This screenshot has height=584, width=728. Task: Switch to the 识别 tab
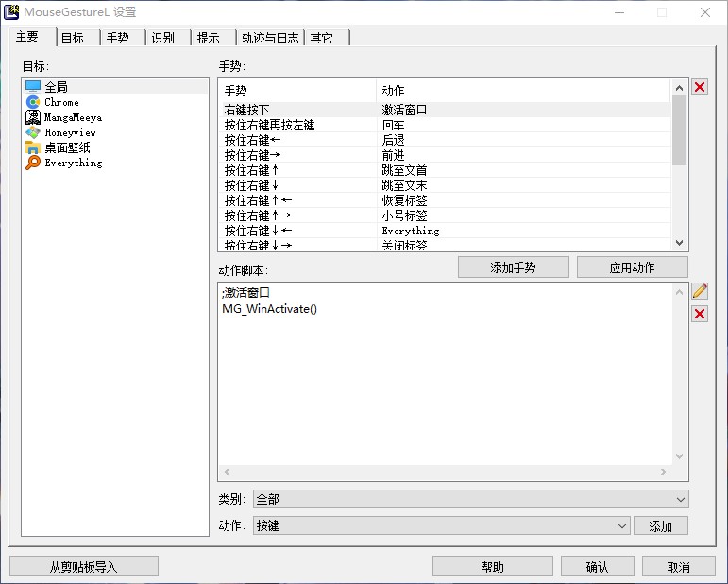pos(163,38)
